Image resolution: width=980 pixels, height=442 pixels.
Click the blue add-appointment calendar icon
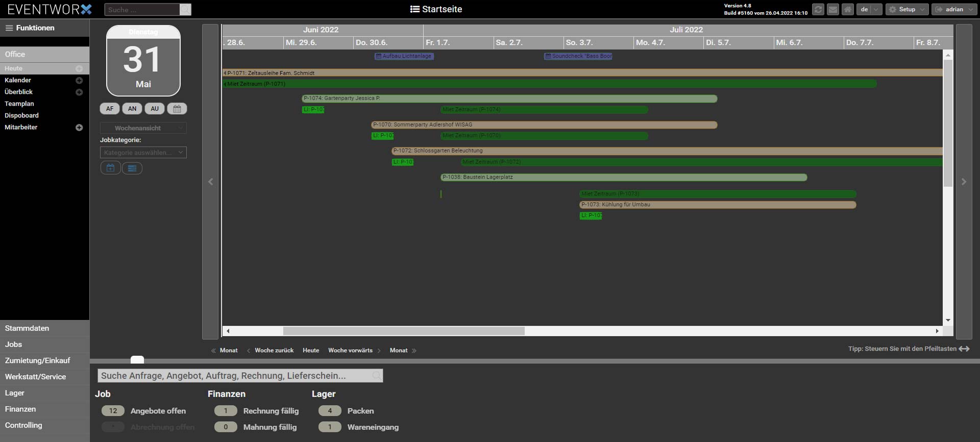[x=110, y=168]
